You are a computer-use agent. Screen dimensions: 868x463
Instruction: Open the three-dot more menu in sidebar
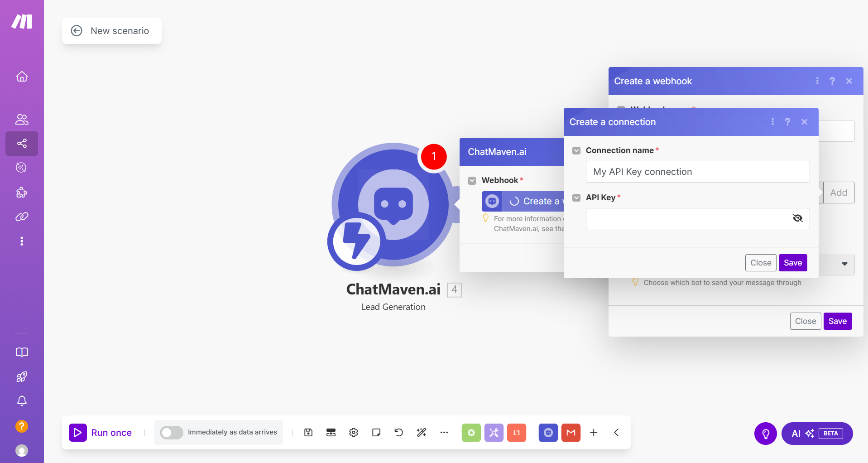click(x=22, y=241)
